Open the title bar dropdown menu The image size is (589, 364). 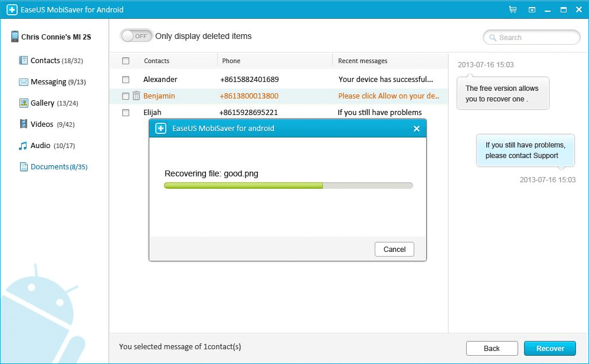532,10
